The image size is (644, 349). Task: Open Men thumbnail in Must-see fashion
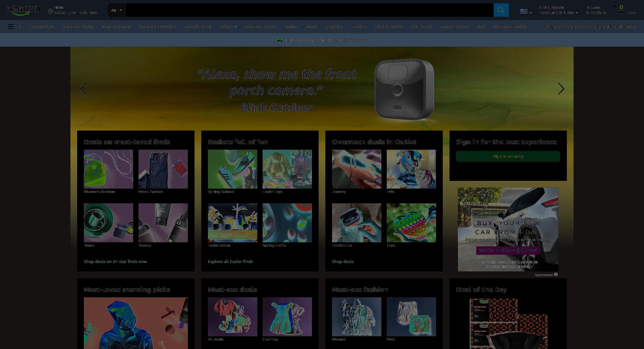(x=411, y=317)
